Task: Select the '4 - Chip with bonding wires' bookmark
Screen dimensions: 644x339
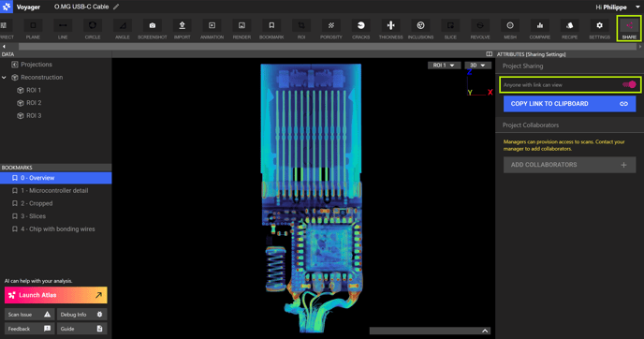Action: click(x=56, y=228)
